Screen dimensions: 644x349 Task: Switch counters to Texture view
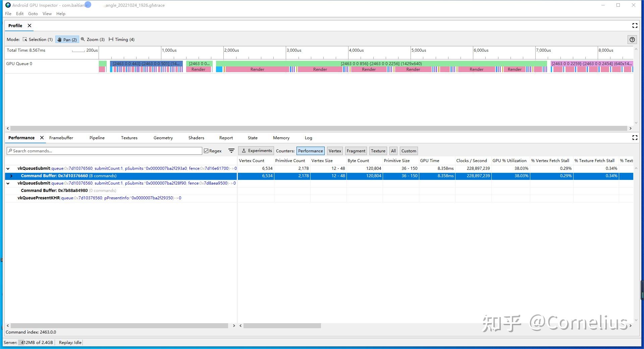(x=378, y=151)
